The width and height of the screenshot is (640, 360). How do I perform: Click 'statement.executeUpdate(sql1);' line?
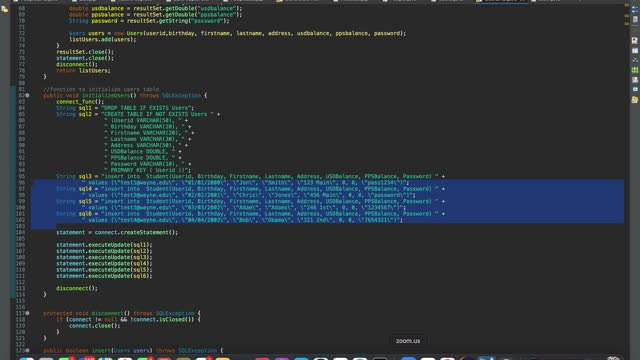104,245
